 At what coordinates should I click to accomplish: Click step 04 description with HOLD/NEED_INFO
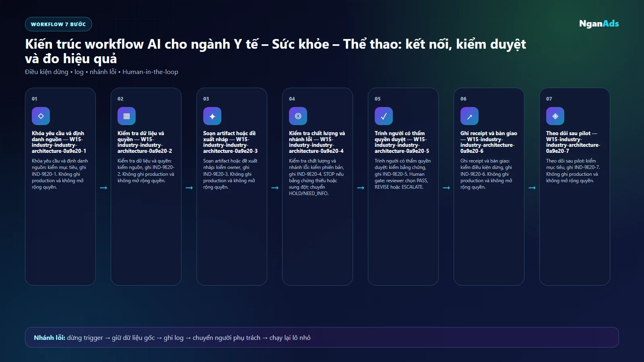tap(316, 177)
